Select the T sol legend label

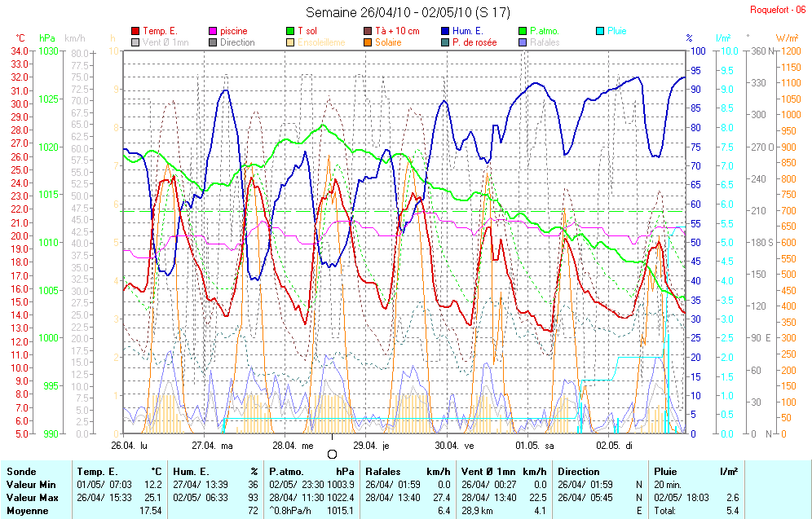tap(307, 31)
